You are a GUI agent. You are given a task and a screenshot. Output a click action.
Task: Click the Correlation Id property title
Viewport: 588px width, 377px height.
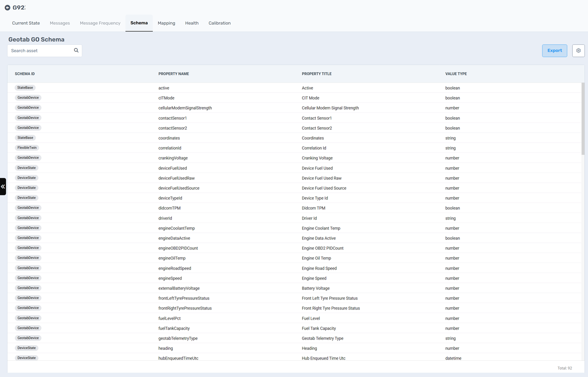click(x=314, y=148)
